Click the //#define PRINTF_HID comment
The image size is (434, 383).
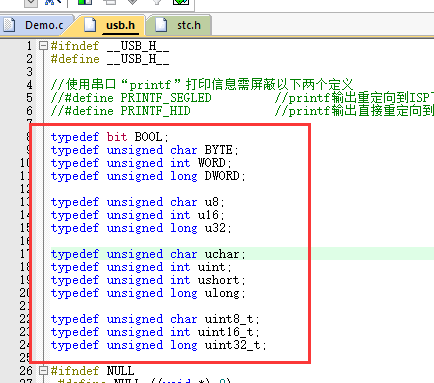[x=121, y=111]
